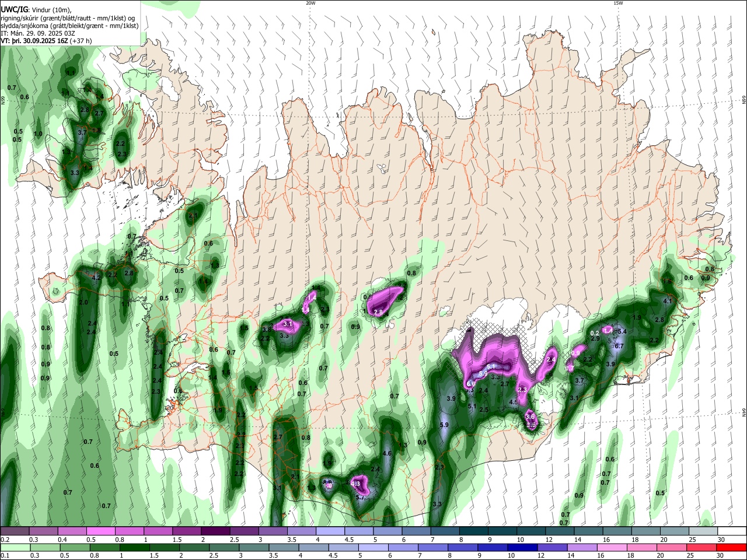747x560 pixels.
Task: Click the pale gray 25–30 snow legend swatch
Action: point(704,531)
